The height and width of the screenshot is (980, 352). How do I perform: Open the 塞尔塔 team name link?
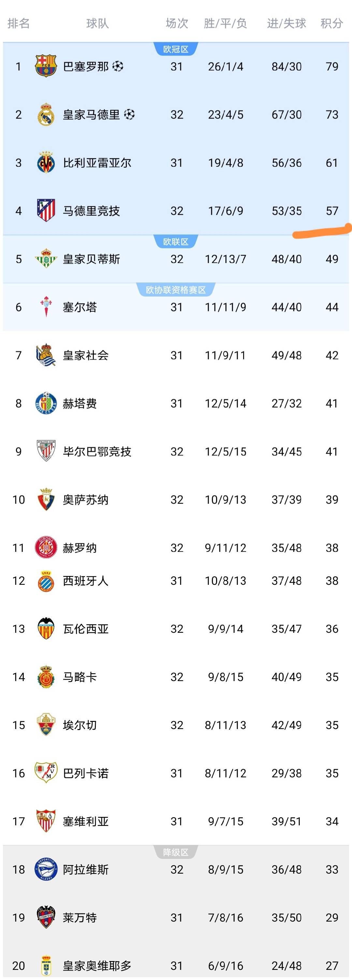[80, 307]
